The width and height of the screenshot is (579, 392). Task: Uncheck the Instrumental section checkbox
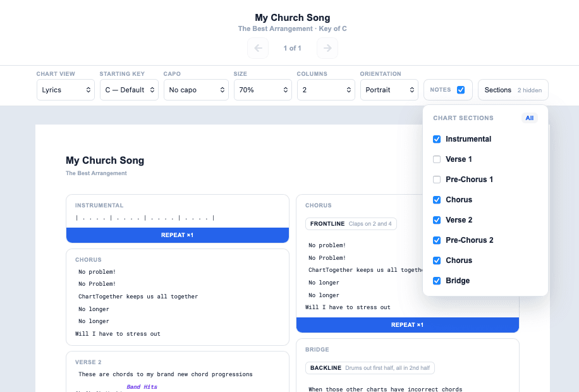[437, 139]
